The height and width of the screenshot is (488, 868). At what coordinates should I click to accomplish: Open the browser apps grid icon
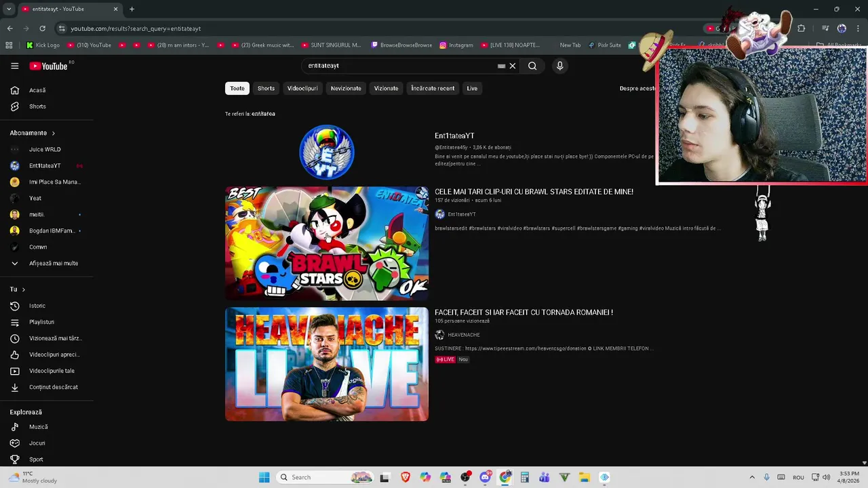(9, 45)
